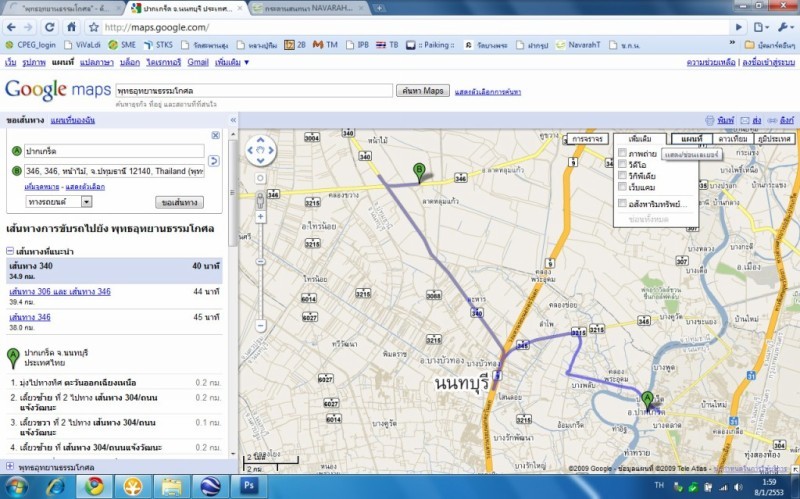The image size is (800, 499).
Task: Open a new browser tab
Action: pos(379,9)
